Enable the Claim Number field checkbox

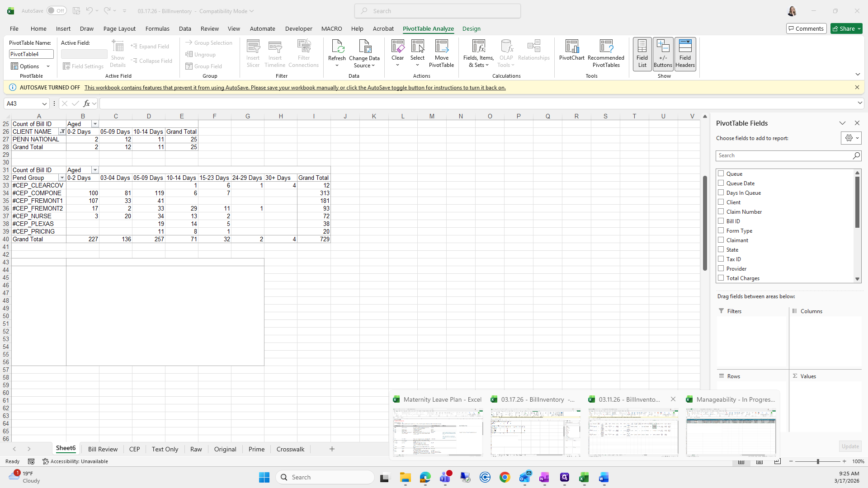tap(721, 211)
